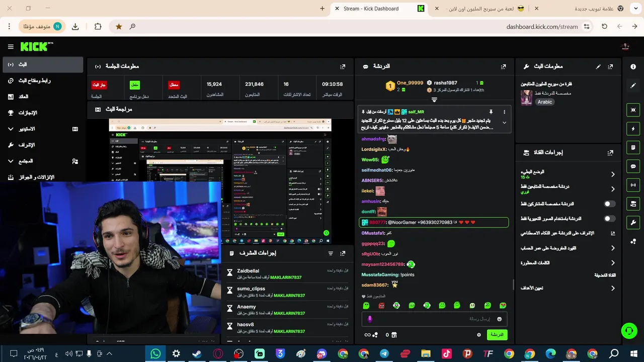The width and height of the screenshot is (644, 362).
Task: Collapse chat leaderboard with the down arrow
Action: point(434,100)
